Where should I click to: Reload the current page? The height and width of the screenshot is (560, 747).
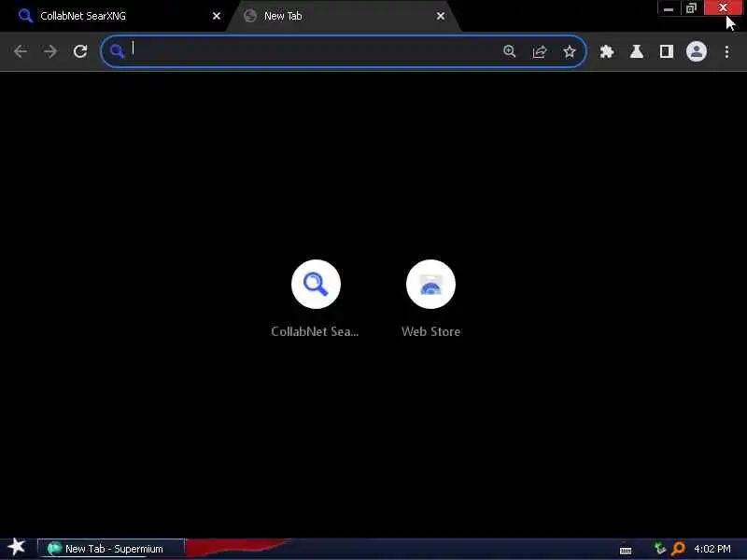pos(80,51)
